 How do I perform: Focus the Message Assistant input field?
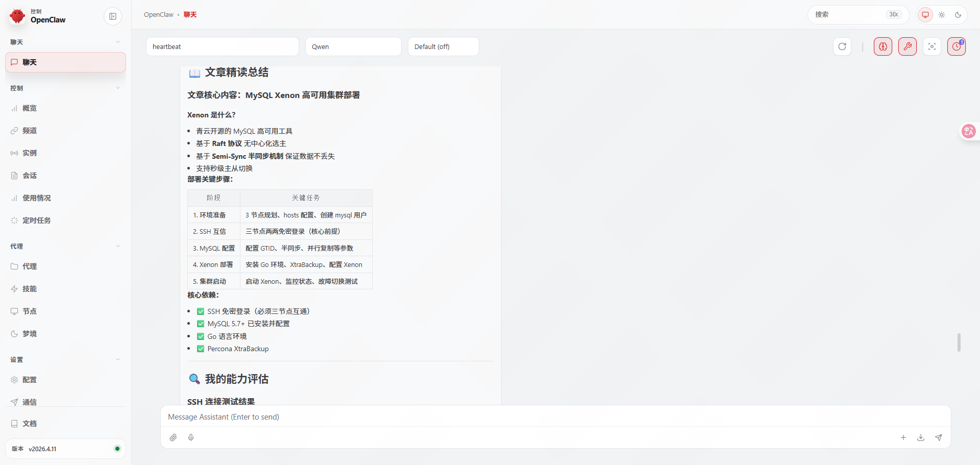555,417
